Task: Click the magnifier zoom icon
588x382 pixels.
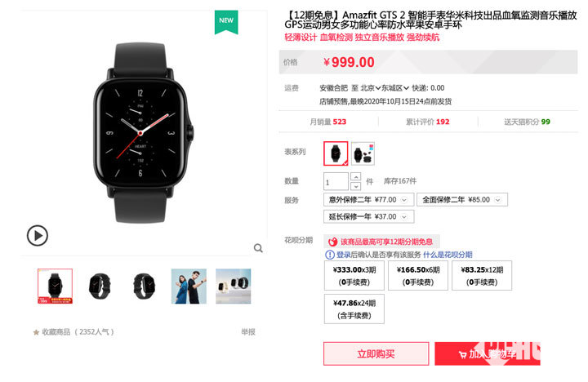Action: [x=258, y=248]
